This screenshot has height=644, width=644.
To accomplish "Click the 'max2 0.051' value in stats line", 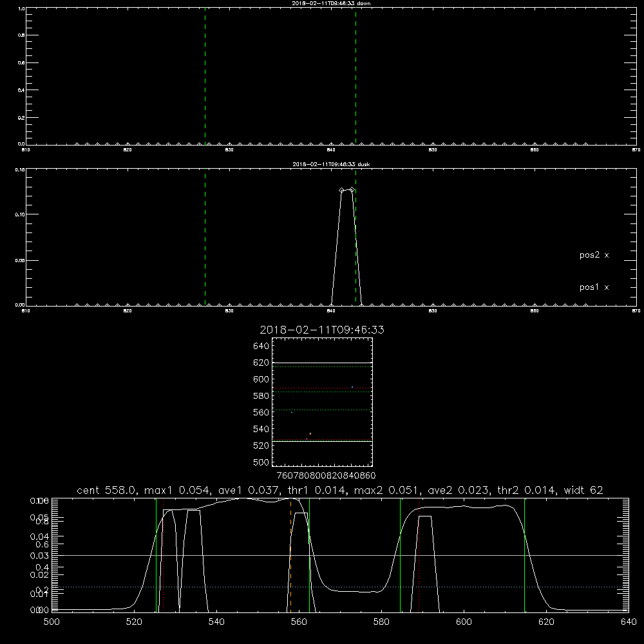I will [x=386, y=490].
